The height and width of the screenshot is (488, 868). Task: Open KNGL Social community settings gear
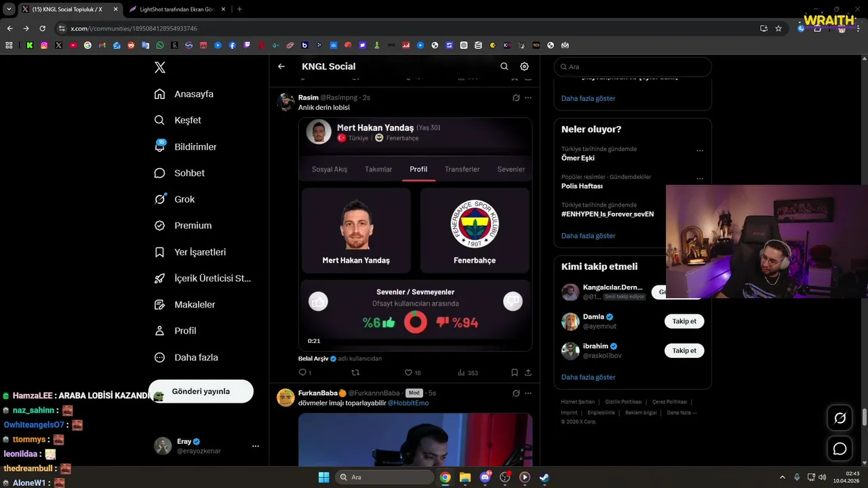pyautogui.click(x=524, y=66)
